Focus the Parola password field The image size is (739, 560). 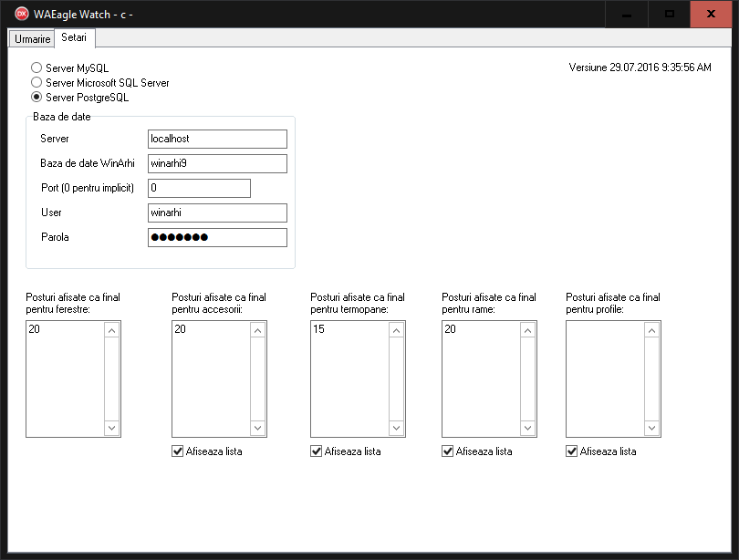pos(217,237)
